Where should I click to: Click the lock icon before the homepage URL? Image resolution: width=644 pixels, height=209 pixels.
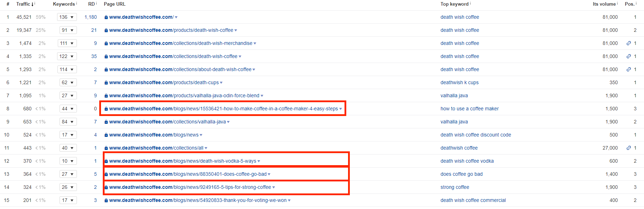point(106,17)
